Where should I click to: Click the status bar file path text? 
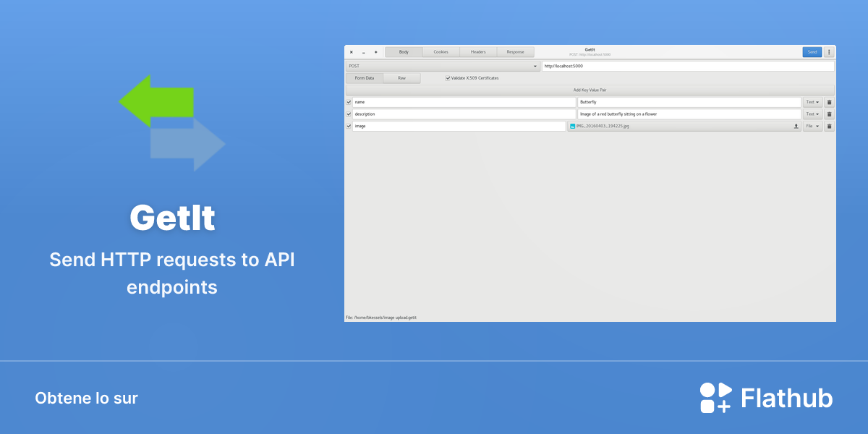coord(381,318)
